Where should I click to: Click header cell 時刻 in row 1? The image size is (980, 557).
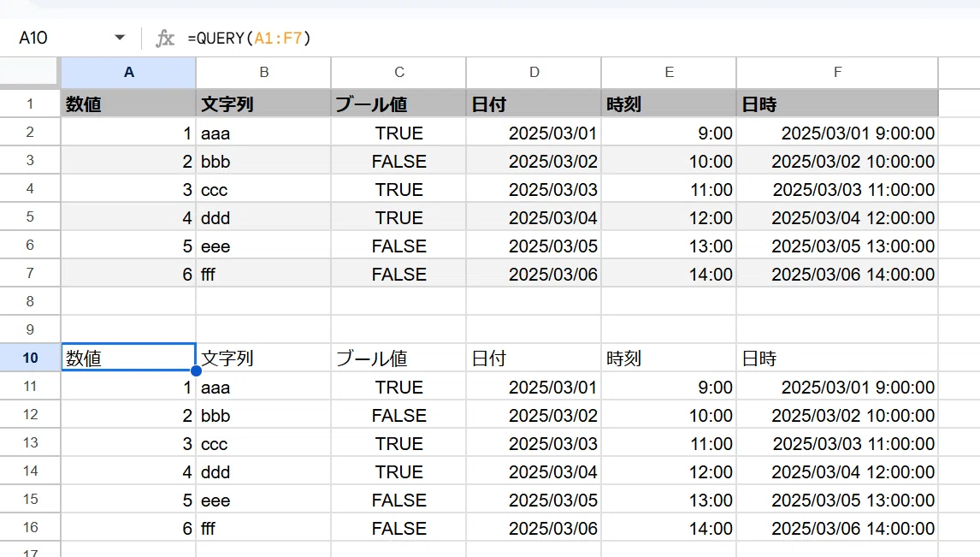[669, 104]
